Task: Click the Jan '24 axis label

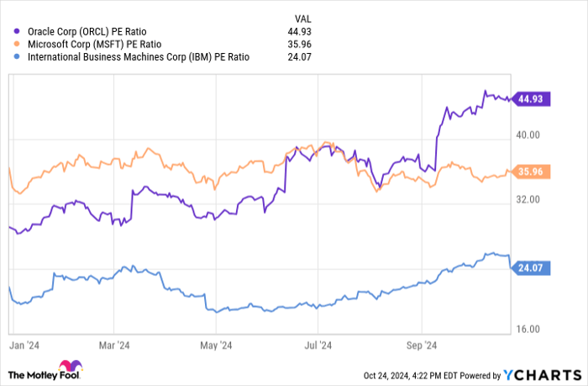Action: pyautogui.click(x=24, y=345)
